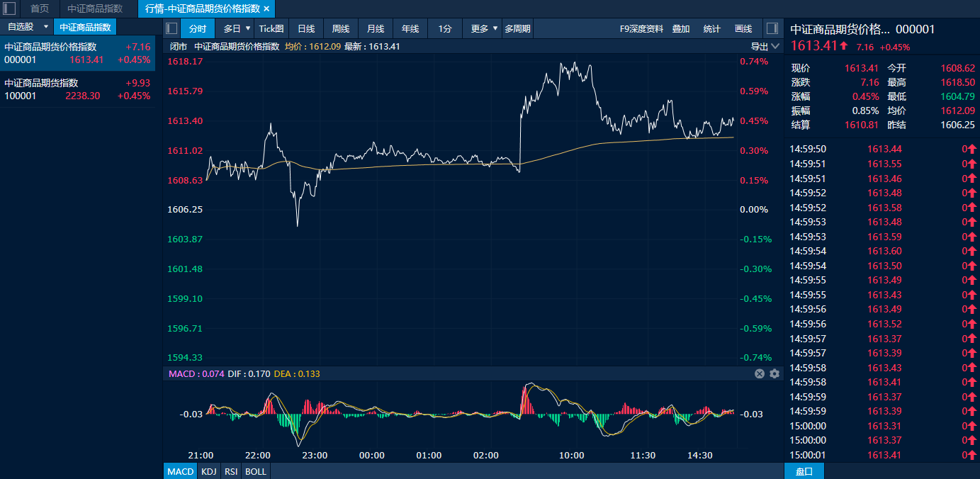
Task: Select the 中证商品指数 list tab beside 自选股
Action: pos(85,27)
